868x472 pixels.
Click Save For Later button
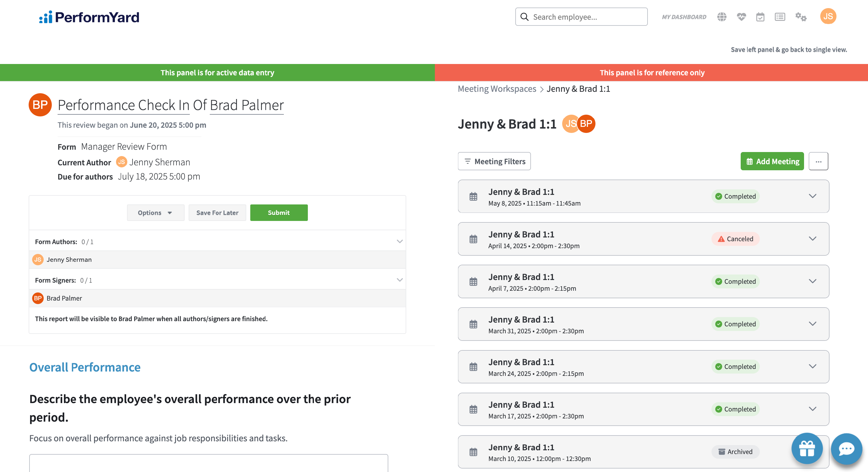[x=217, y=213]
